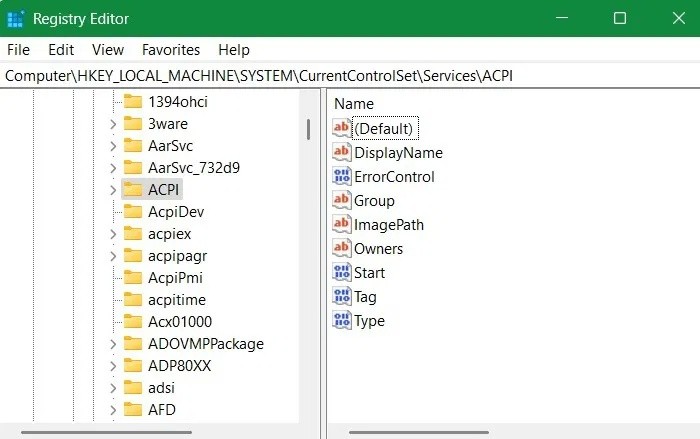The image size is (700, 439).
Task: Open the Favorites menu
Action: [x=171, y=49]
